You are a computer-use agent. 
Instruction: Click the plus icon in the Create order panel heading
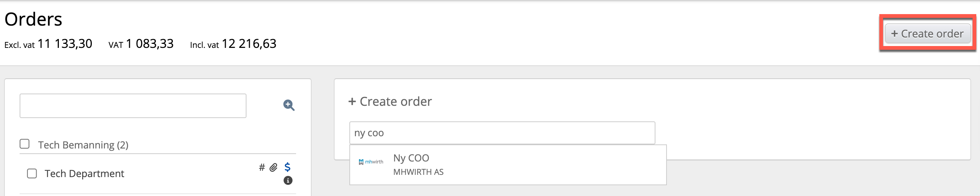[352, 101]
